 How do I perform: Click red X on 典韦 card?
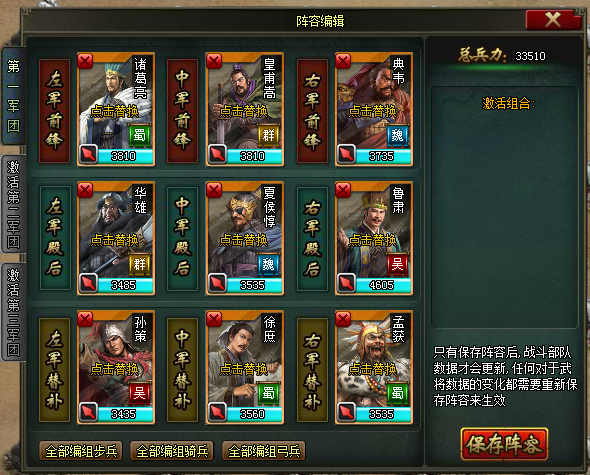coord(343,61)
